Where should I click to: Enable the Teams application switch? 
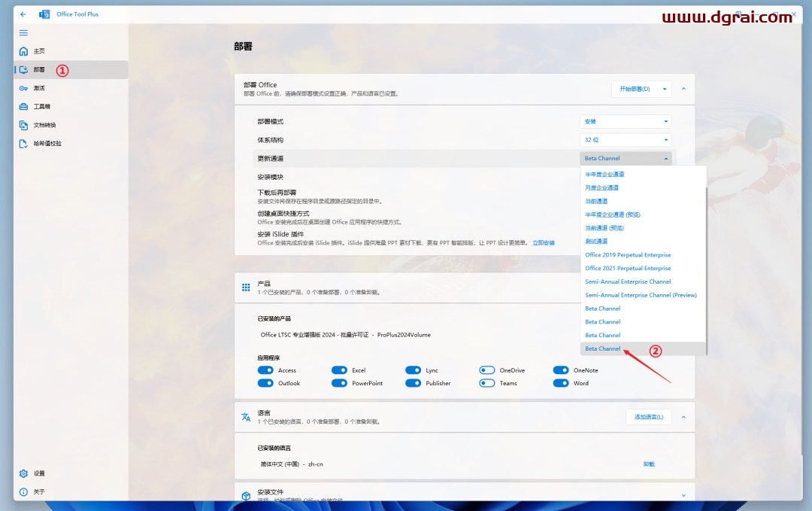pyautogui.click(x=486, y=383)
